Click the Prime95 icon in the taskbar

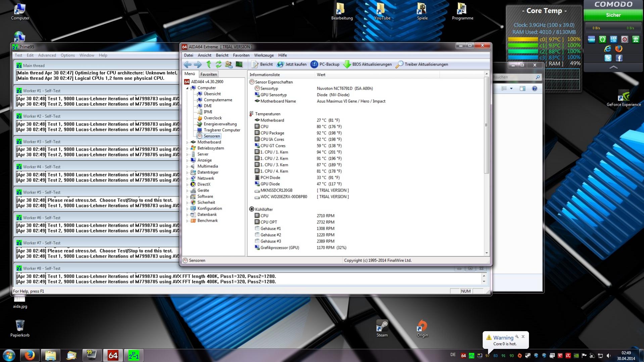point(134,355)
